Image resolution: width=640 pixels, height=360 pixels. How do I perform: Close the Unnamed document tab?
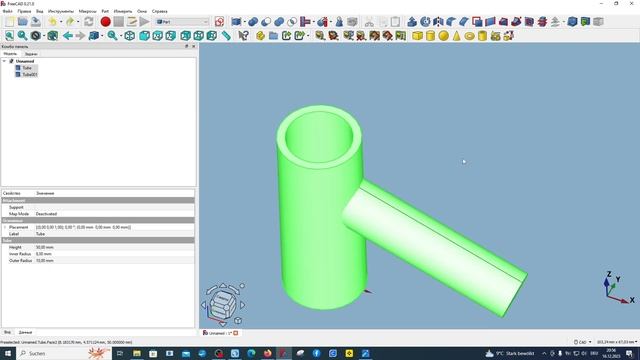236,333
